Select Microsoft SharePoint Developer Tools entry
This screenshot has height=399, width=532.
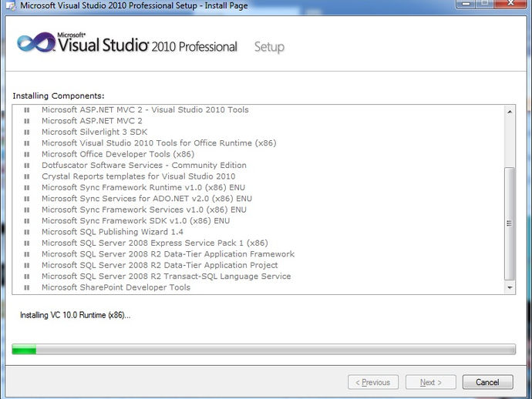click(x=116, y=287)
